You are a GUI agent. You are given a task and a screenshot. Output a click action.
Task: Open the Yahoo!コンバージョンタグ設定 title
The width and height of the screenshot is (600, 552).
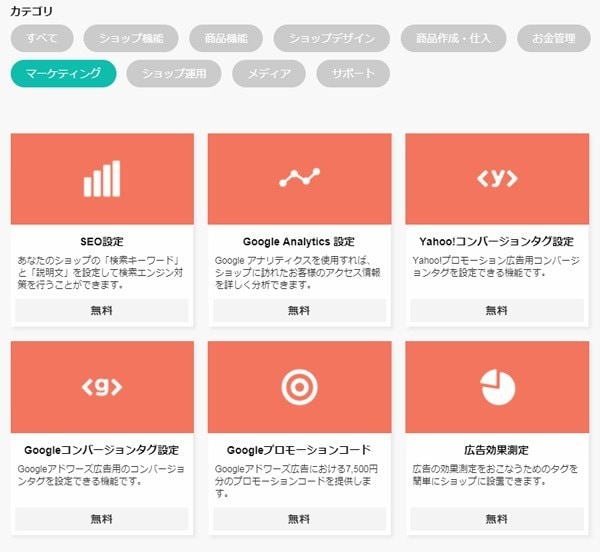pyautogui.click(x=497, y=241)
